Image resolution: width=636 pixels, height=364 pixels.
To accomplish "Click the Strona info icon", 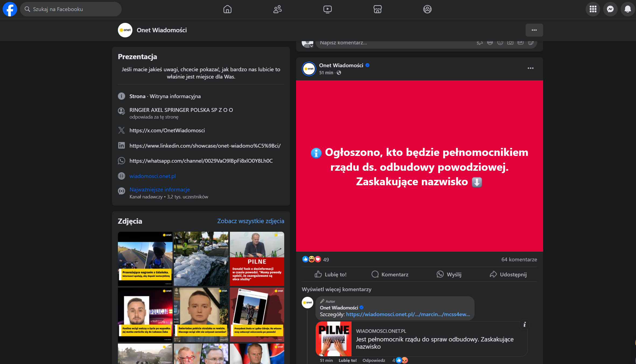I will pyautogui.click(x=121, y=96).
